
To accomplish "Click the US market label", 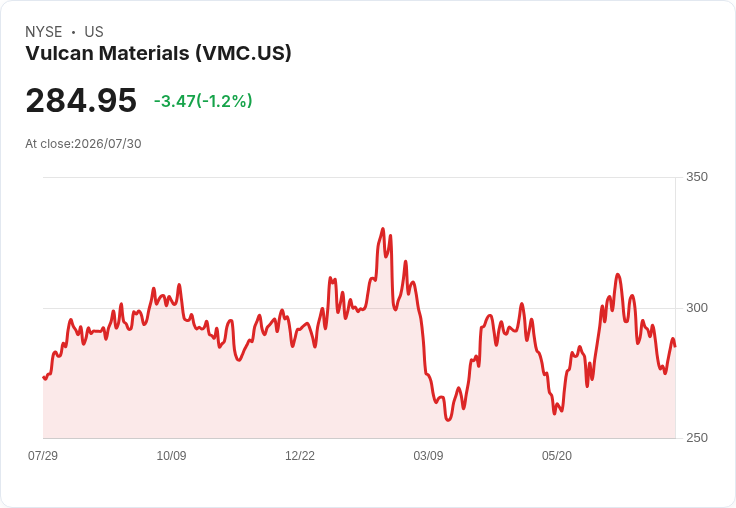I will click(94, 32).
